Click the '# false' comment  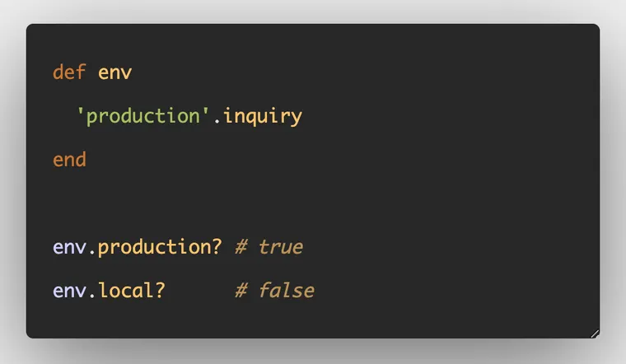click(x=274, y=290)
